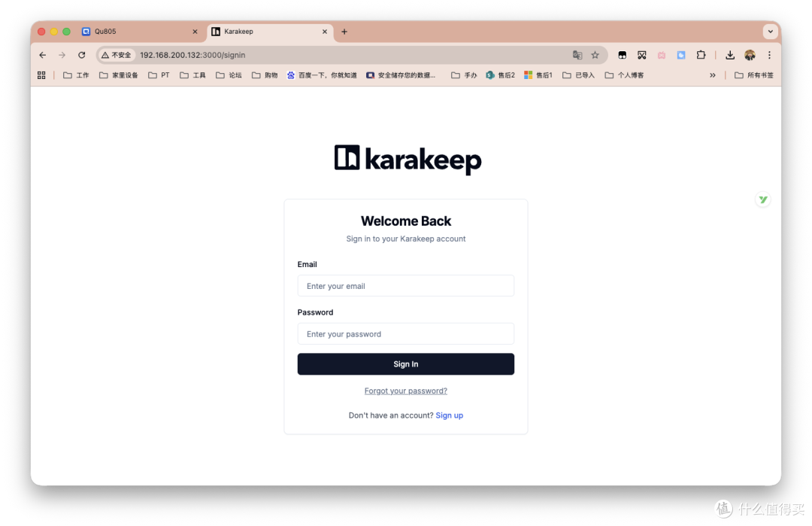The image size is (812, 526).
Task: Open the 手办 bookmarks folder
Action: click(464, 75)
